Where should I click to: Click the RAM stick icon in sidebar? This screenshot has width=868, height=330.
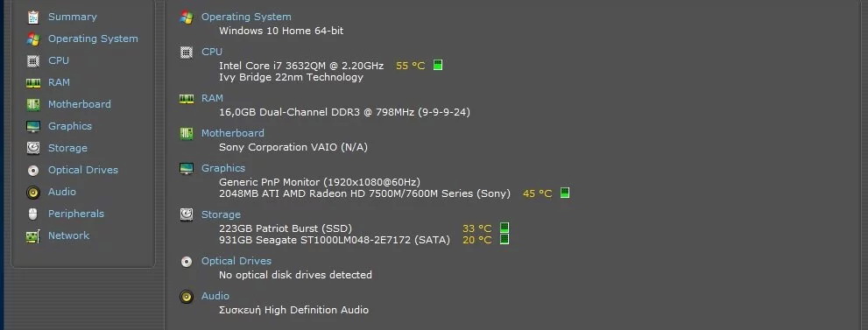click(33, 82)
